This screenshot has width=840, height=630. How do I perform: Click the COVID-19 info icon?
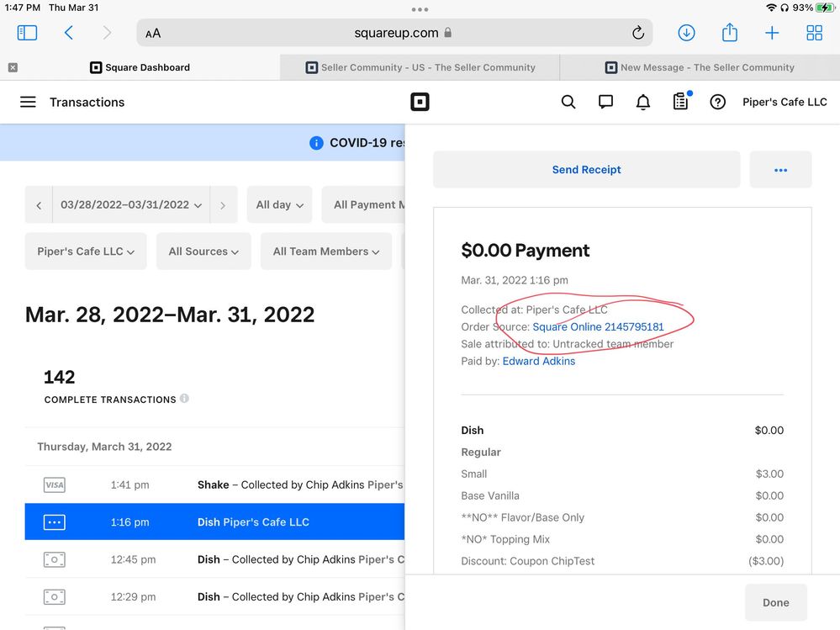pos(316,143)
